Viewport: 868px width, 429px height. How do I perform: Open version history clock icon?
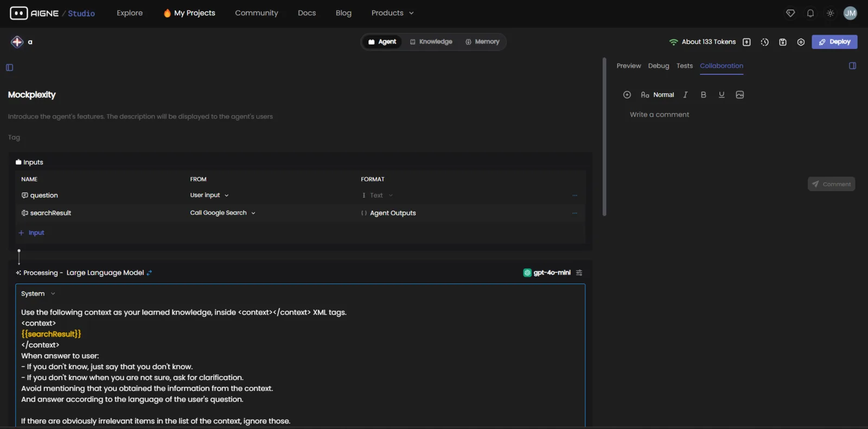pos(765,42)
